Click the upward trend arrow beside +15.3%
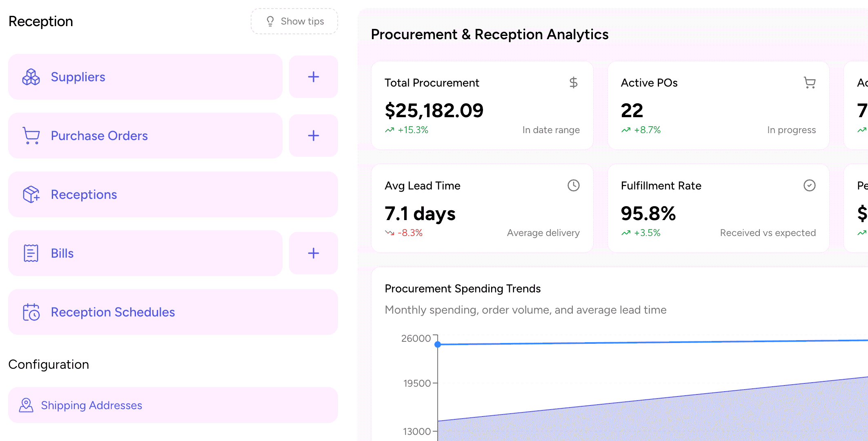This screenshot has height=441, width=868. click(x=389, y=130)
